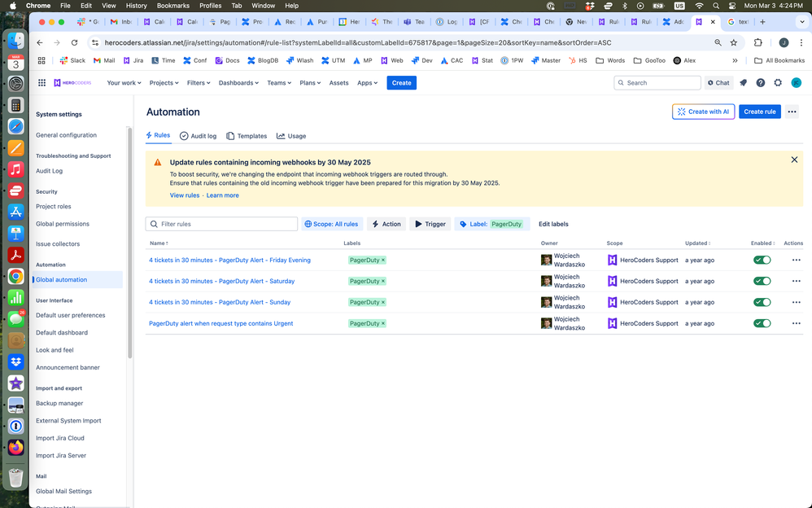Click the blue Create button in header
This screenshot has height=508, width=812.
click(401, 83)
